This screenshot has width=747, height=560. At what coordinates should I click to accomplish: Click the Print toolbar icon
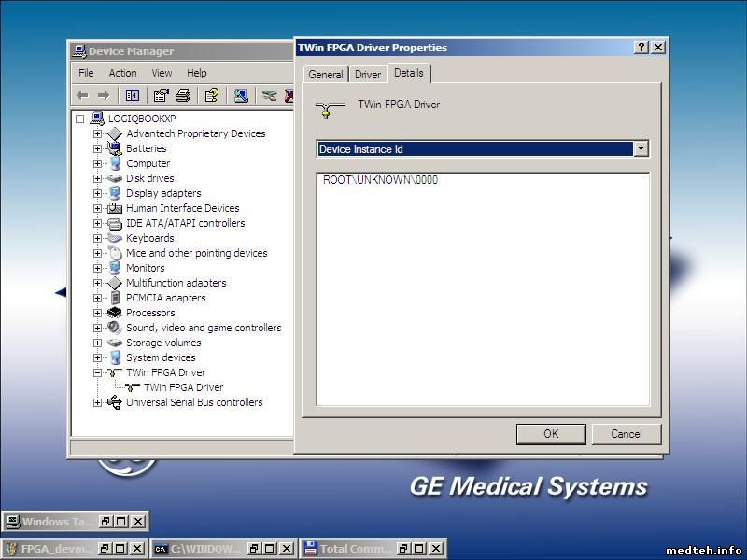pyautogui.click(x=183, y=95)
